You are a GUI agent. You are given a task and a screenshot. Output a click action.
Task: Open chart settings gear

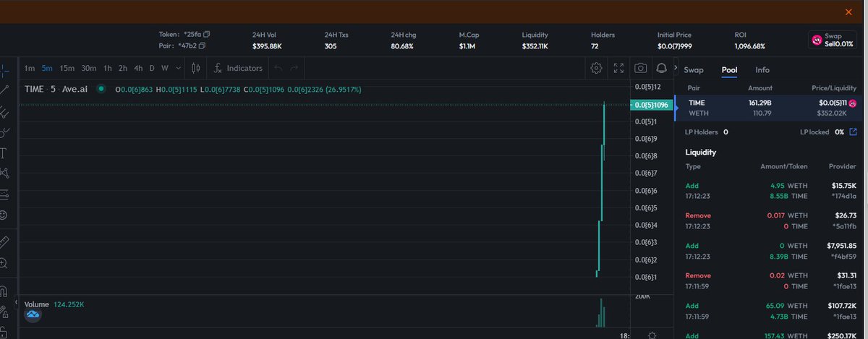tap(596, 68)
